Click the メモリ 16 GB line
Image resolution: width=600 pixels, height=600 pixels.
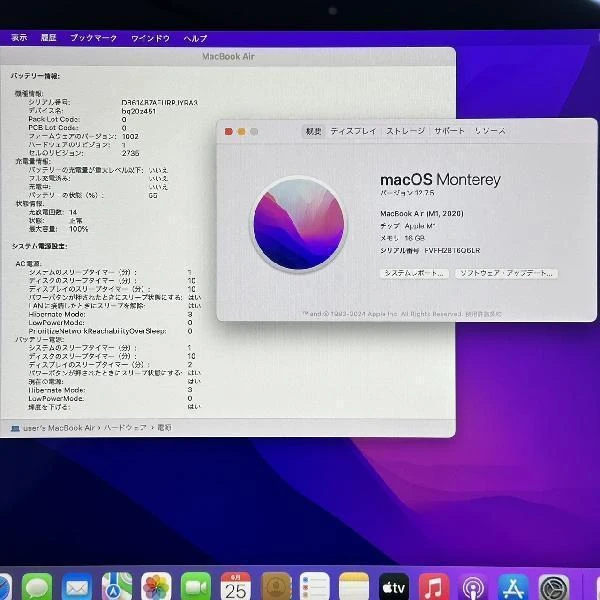point(403,238)
